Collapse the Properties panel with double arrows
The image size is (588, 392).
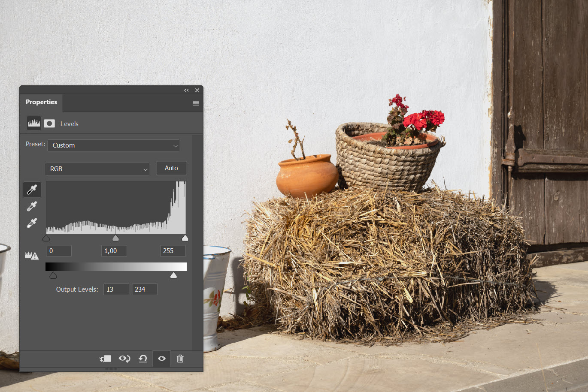coord(186,90)
